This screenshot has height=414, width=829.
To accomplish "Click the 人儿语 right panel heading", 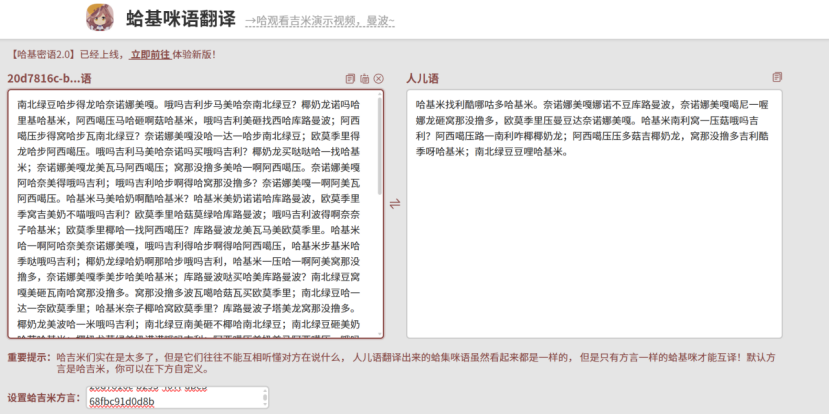I will click(422, 79).
